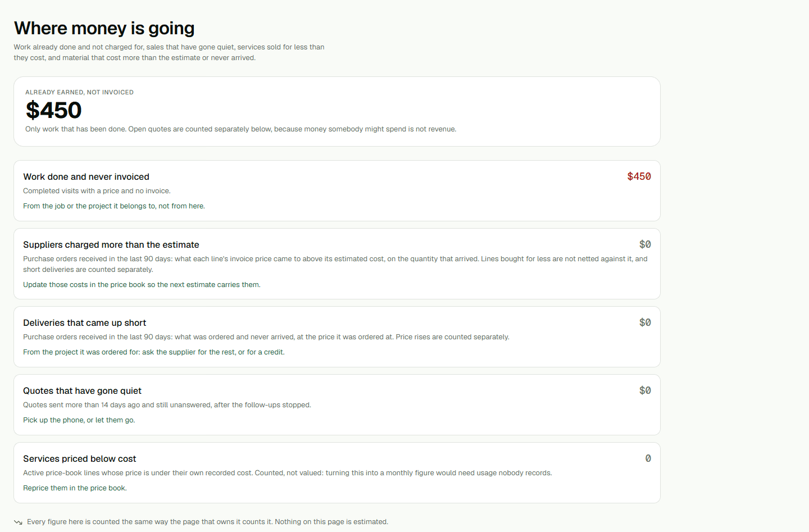The height and width of the screenshot is (532, 809).
Task: Click the red $450 amount for uninvoiced work
Action: coord(639,176)
